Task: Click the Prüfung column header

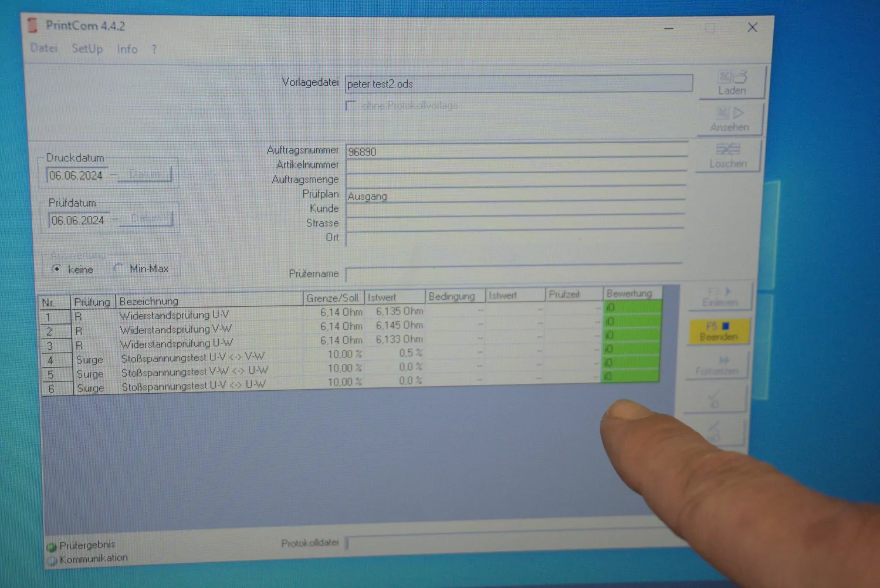Action: 92,302
